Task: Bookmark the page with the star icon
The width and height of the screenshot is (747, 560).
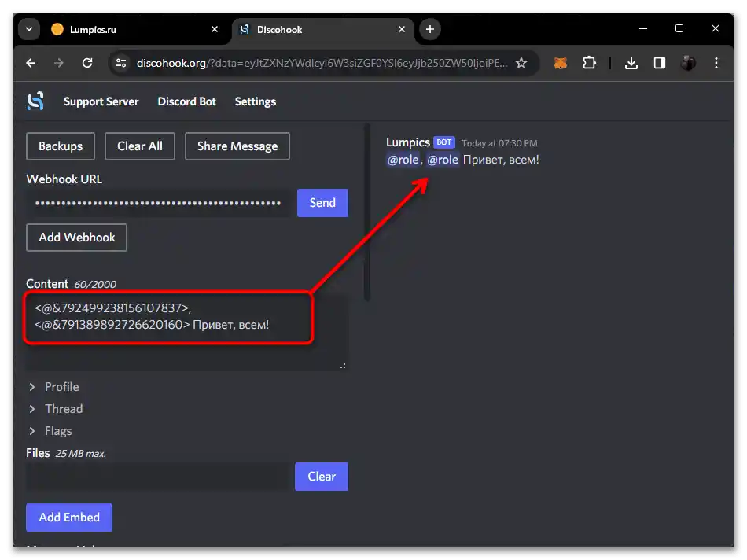Action: [x=522, y=61]
